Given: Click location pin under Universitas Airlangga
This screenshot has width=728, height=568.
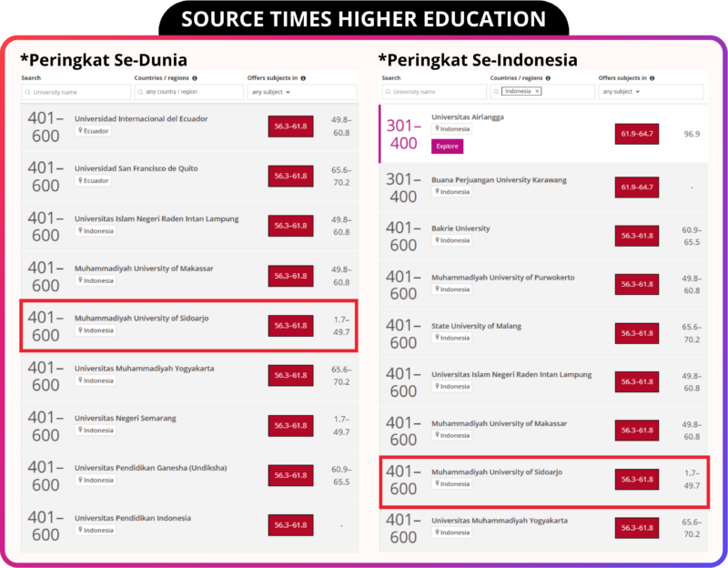Looking at the screenshot, I should pyautogui.click(x=437, y=128).
